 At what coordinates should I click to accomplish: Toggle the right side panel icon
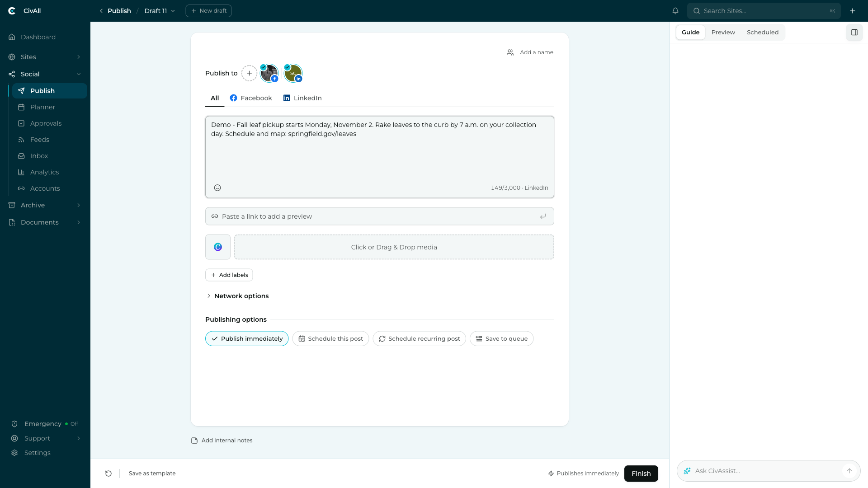click(854, 33)
